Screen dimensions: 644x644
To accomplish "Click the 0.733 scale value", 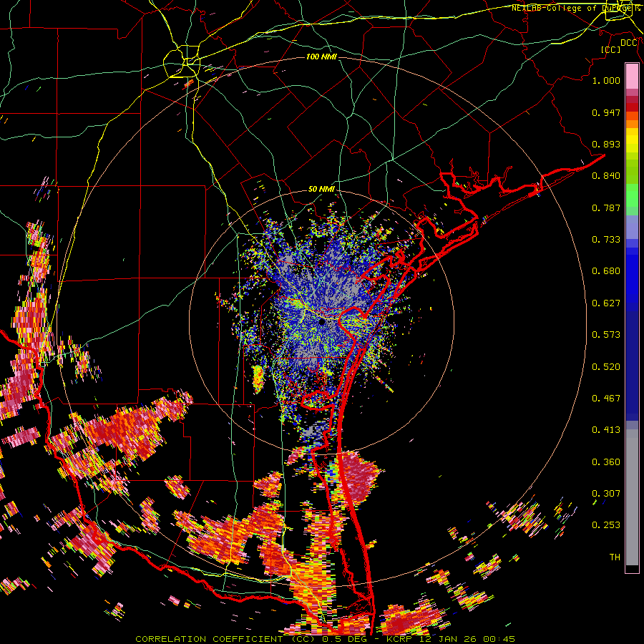I will tap(606, 240).
